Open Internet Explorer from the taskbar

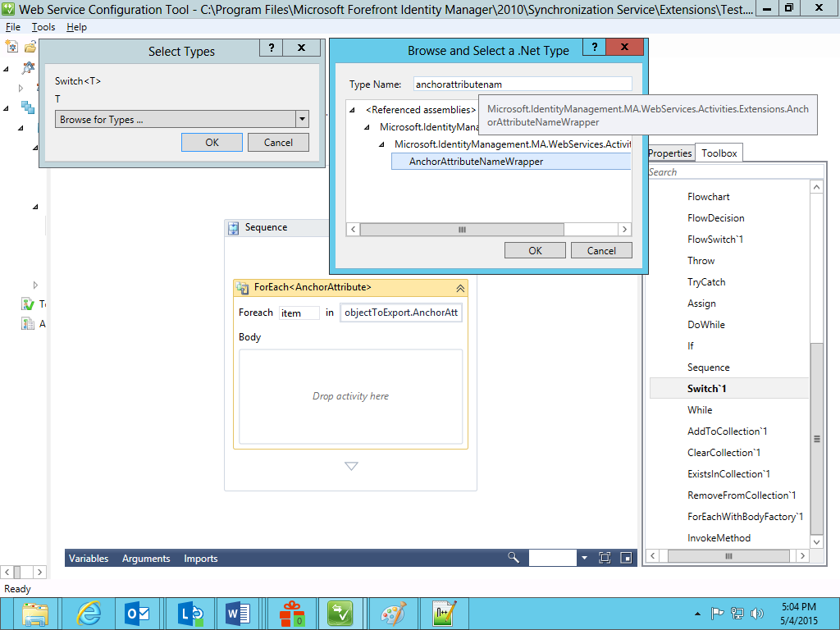(x=89, y=614)
